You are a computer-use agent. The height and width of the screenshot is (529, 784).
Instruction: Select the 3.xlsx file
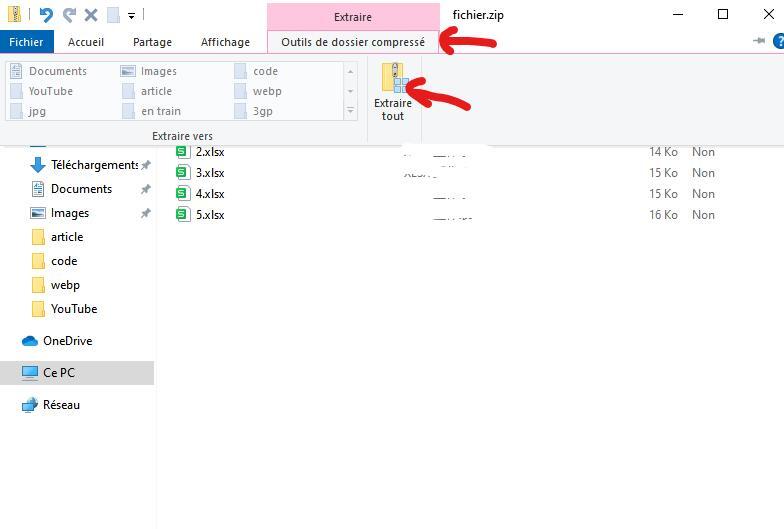pyautogui.click(x=210, y=172)
